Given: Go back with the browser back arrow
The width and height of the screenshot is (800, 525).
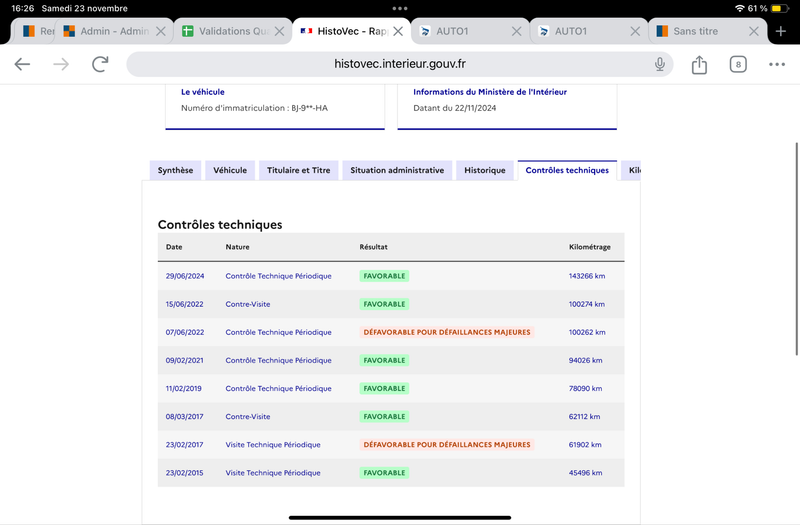Looking at the screenshot, I should tap(22, 64).
